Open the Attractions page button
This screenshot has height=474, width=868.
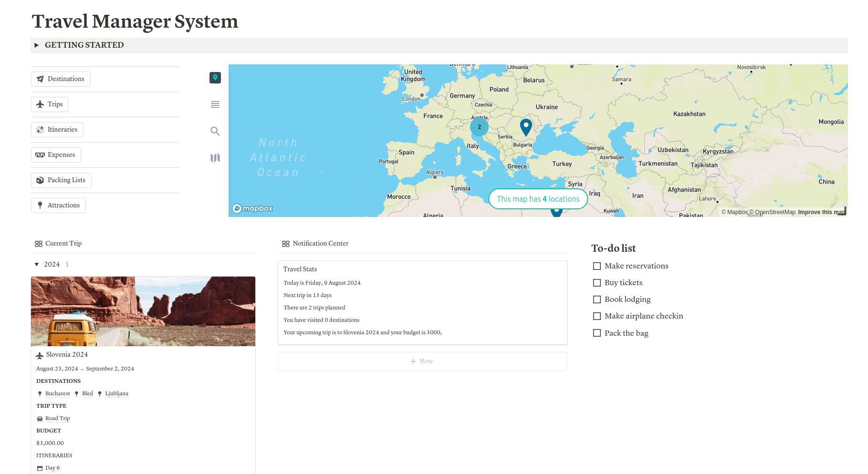coord(58,206)
